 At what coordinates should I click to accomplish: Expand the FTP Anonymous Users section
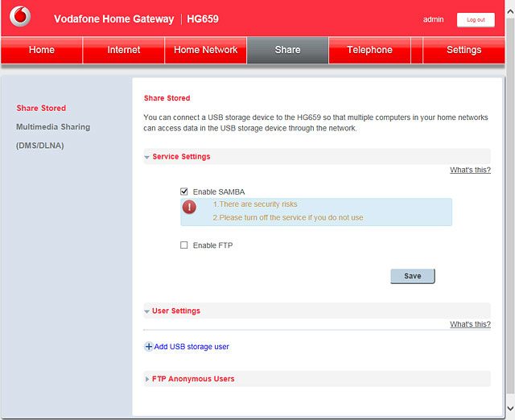coord(317,379)
